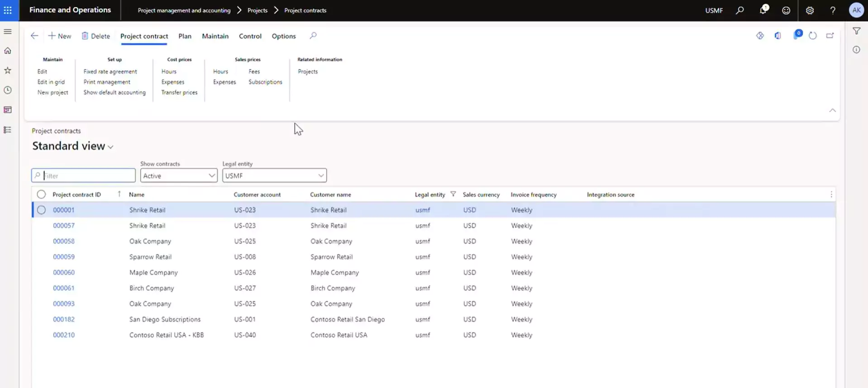
Task: Open the settings gear icon
Action: (x=810, y=10)
